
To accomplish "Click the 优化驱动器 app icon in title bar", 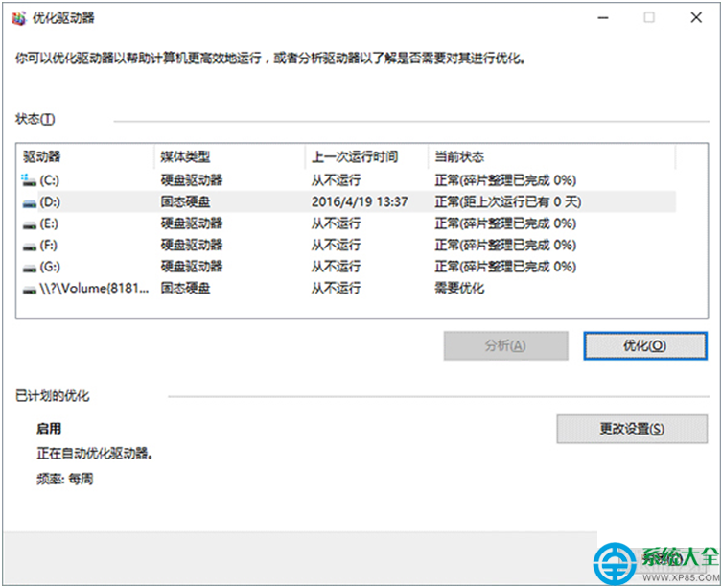I will pyautogui.click(x=19, y=18).
